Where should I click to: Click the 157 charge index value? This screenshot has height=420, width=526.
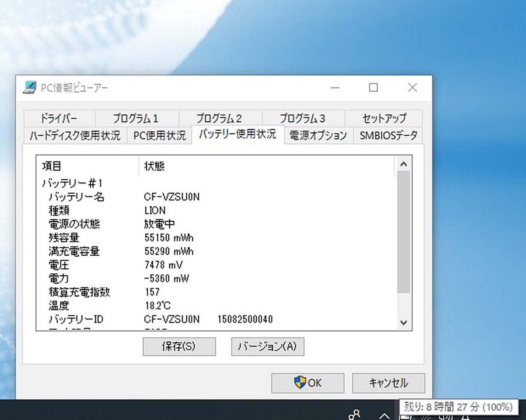(152, 292)
